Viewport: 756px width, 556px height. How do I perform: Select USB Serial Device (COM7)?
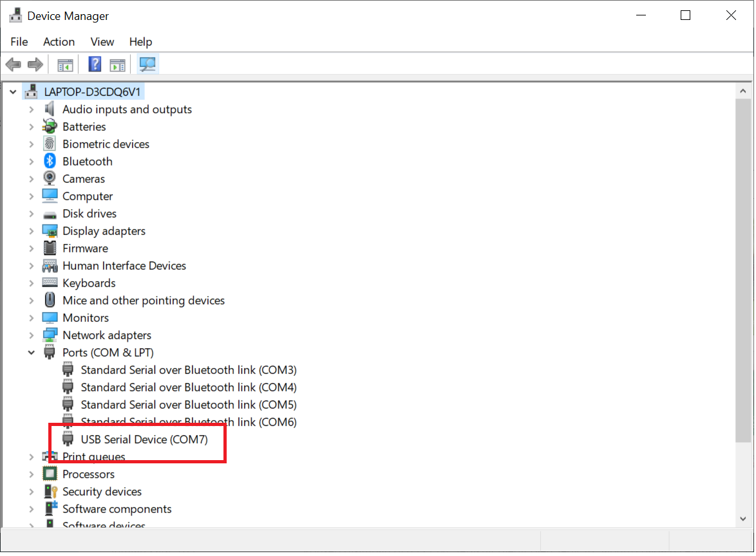(x=144, y=440)
